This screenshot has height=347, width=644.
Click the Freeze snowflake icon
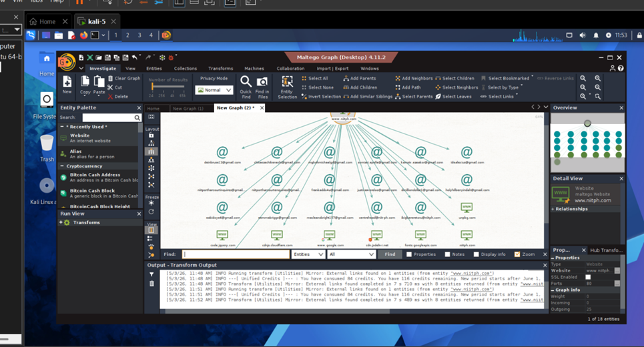click(151, 203)
